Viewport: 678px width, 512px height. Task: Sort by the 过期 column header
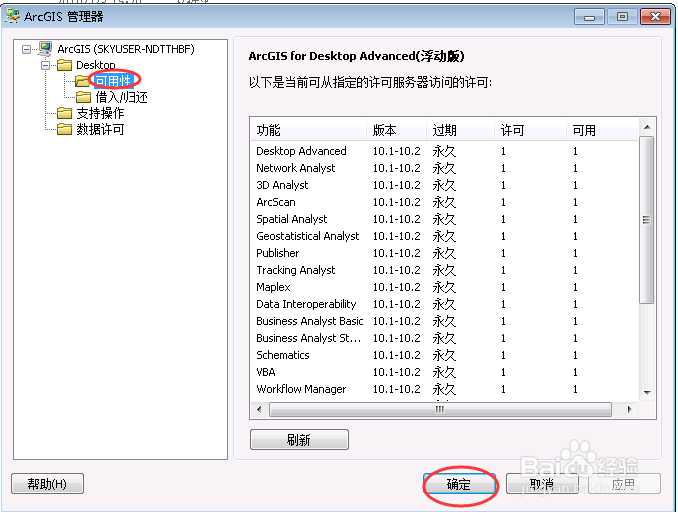tap(460, 130)
